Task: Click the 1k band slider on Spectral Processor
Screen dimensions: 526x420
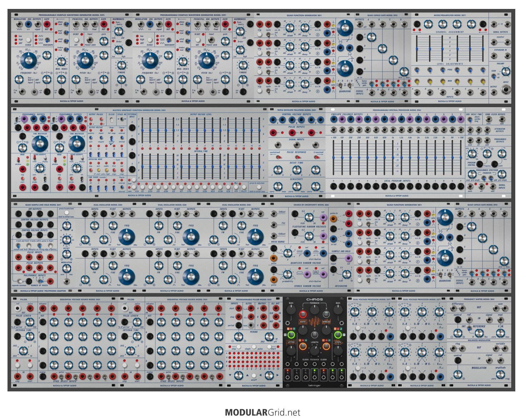Action: (x=393, y=157)
